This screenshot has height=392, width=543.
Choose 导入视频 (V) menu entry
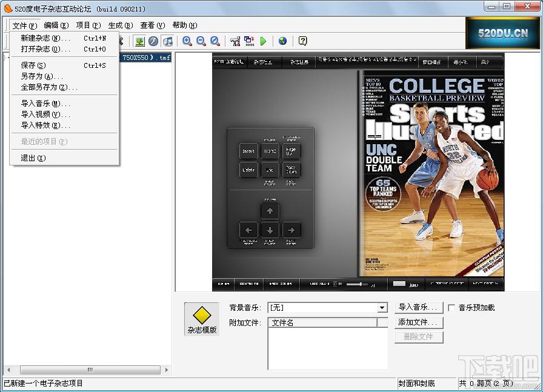tap(64, 115)
